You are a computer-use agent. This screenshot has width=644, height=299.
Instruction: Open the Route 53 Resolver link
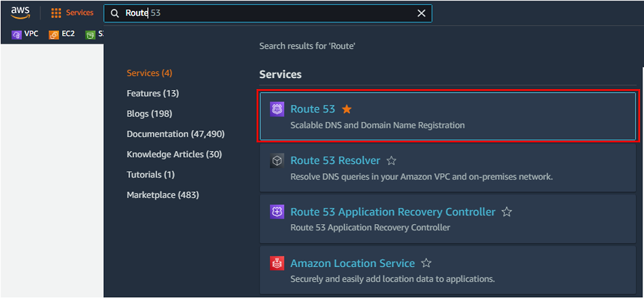pyautogui.click(x=335, y=161)
